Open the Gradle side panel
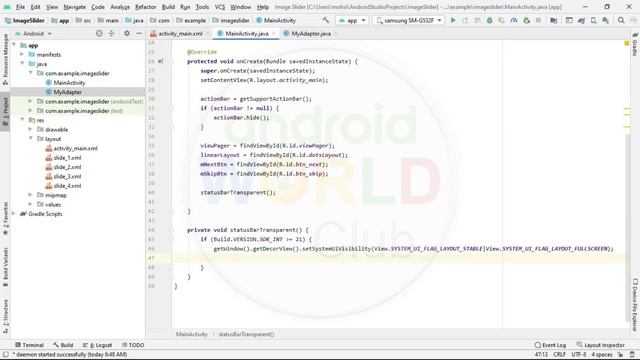This screenshot has height=360, width=640. point(635,44)
